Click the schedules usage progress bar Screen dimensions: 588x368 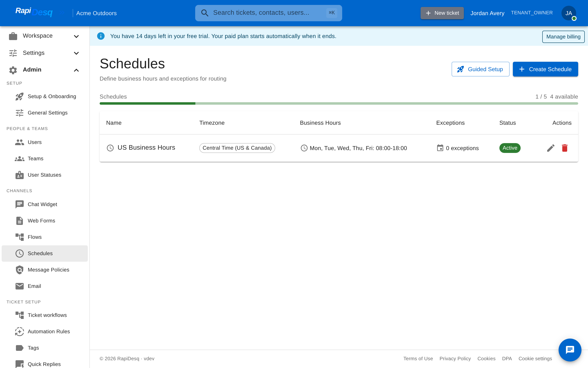coord(339,103)
